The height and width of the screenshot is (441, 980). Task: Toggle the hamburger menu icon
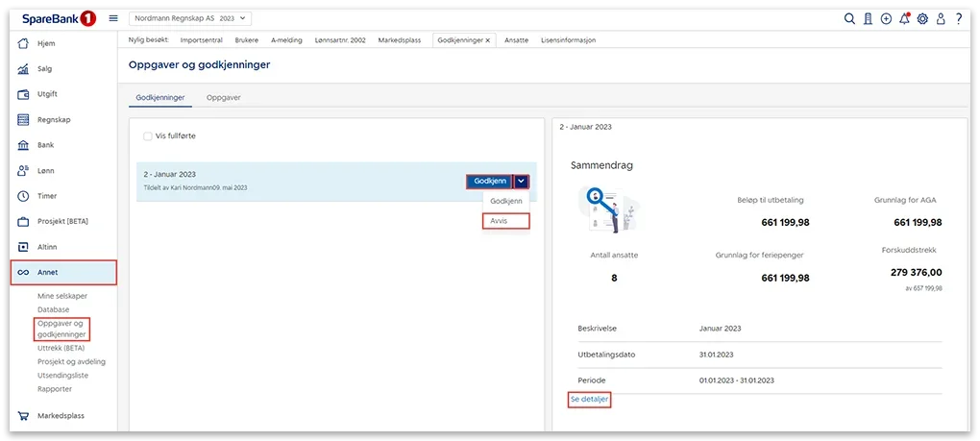click(113, 18)
